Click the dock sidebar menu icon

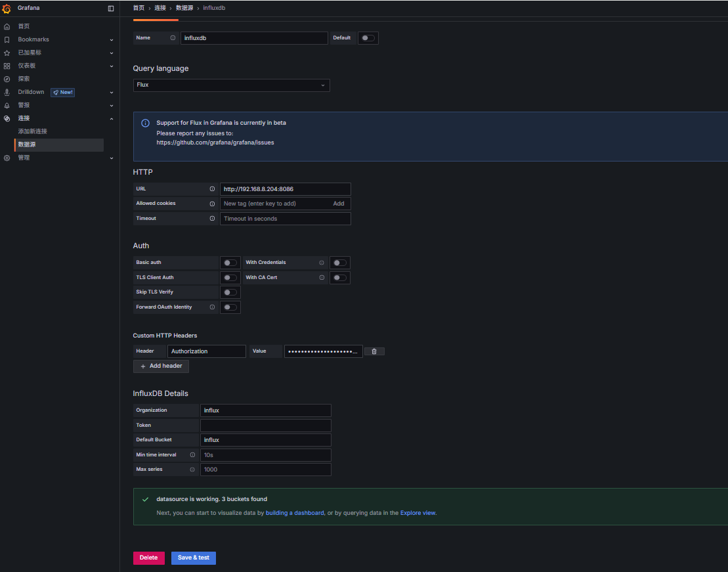pyautogui.click(x=110, y=9)
